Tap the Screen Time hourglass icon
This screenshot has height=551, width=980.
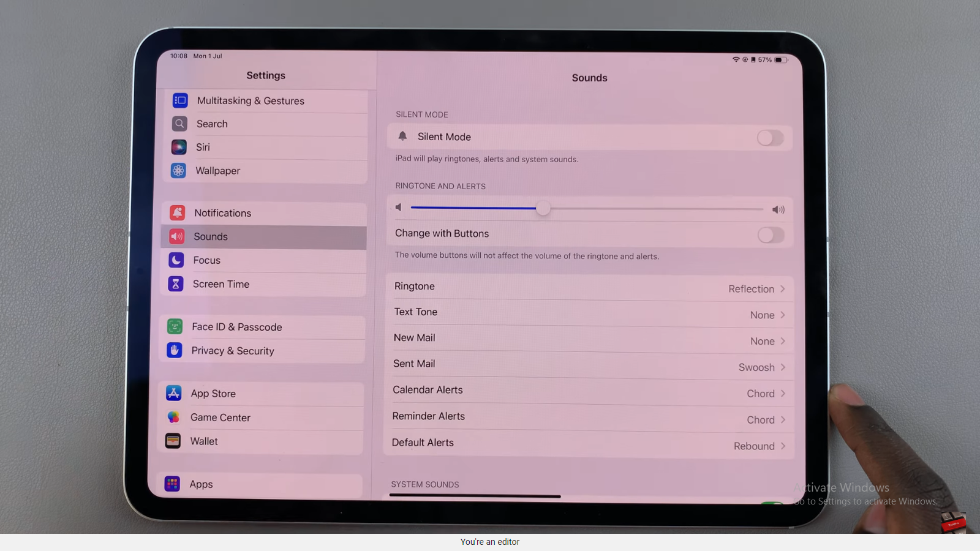[176, 284]
